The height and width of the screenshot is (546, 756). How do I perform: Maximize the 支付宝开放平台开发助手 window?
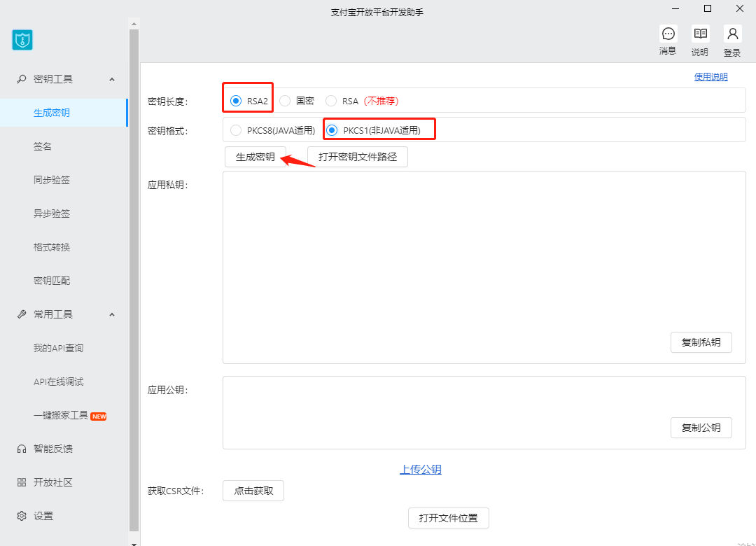(x=708, y=8)
